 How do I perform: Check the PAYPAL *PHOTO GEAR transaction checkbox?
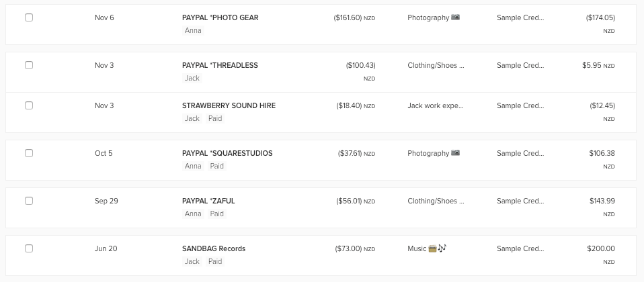(x=29, y=17)
